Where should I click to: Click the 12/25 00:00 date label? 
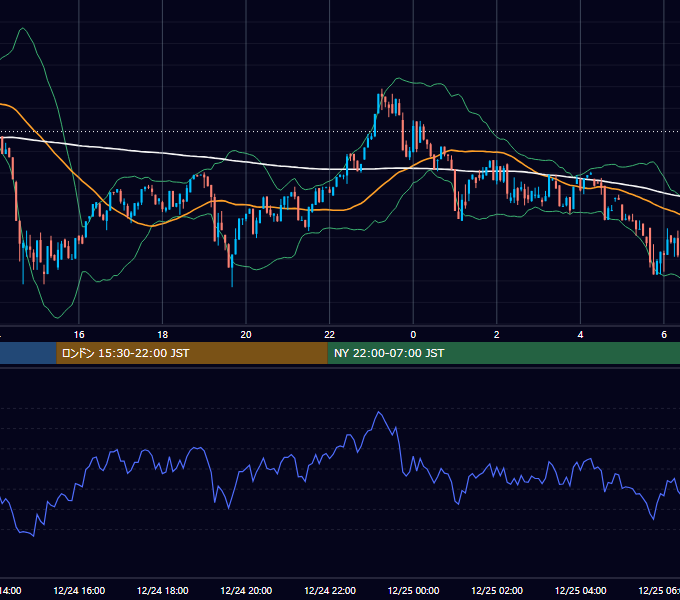tap(413, 591)
